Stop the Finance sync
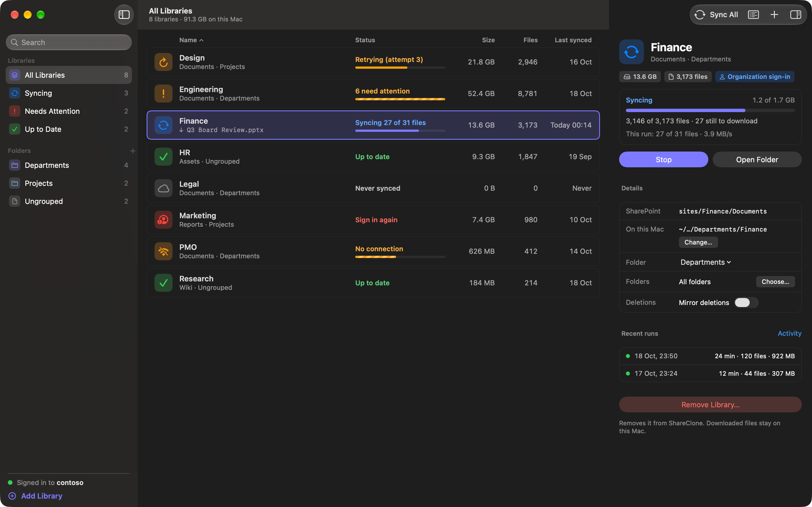 tap(663, 160)
